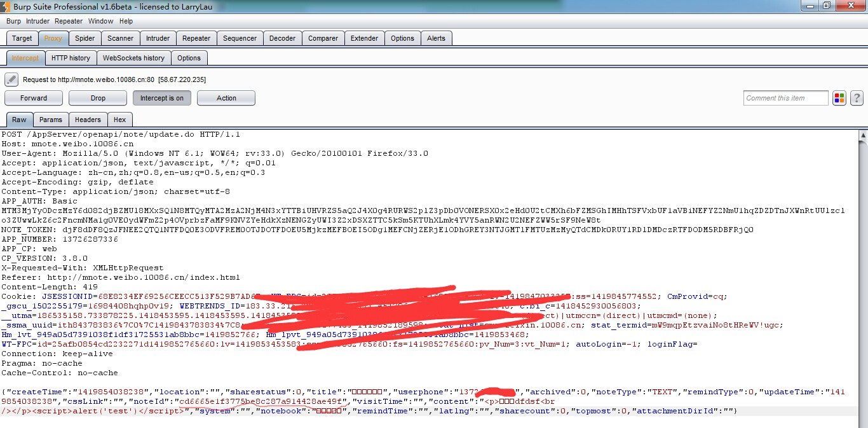
Task: Open the help question mark icon
Action: tap(857, 98)
